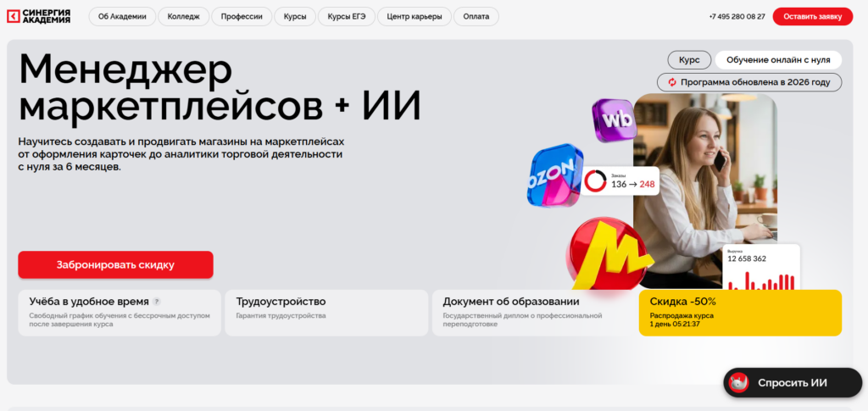Click the Программа обновлена в 2026 году badge

pyautogui.click(x=749, y=82)
